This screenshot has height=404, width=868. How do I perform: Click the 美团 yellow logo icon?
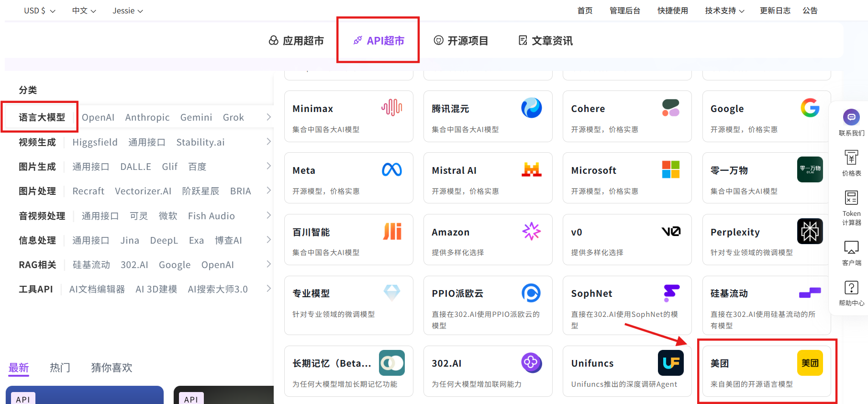(810, 363)
